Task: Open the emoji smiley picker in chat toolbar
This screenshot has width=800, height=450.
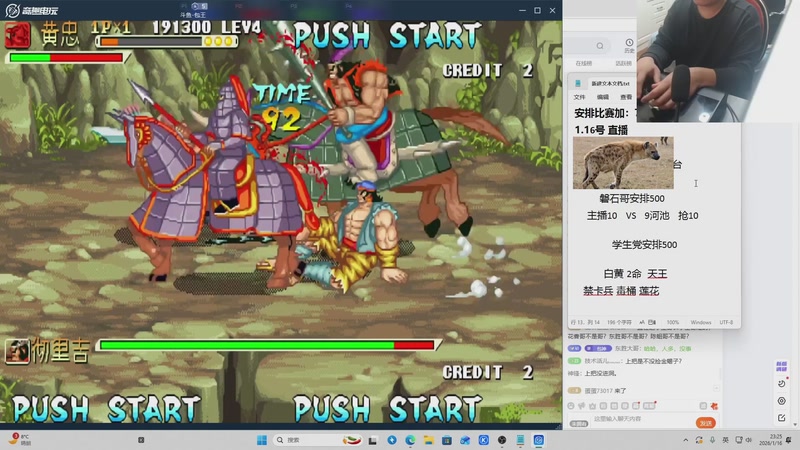Action: tap(571, 406)
